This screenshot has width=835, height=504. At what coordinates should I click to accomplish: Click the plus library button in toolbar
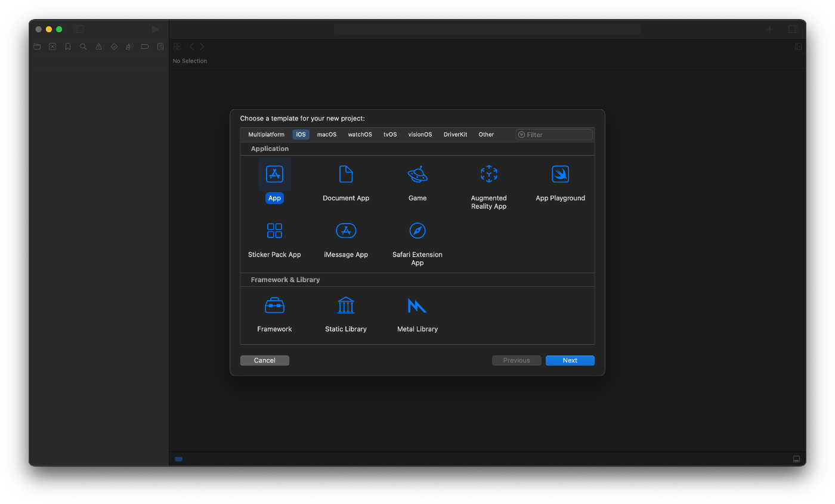(769, 29)
